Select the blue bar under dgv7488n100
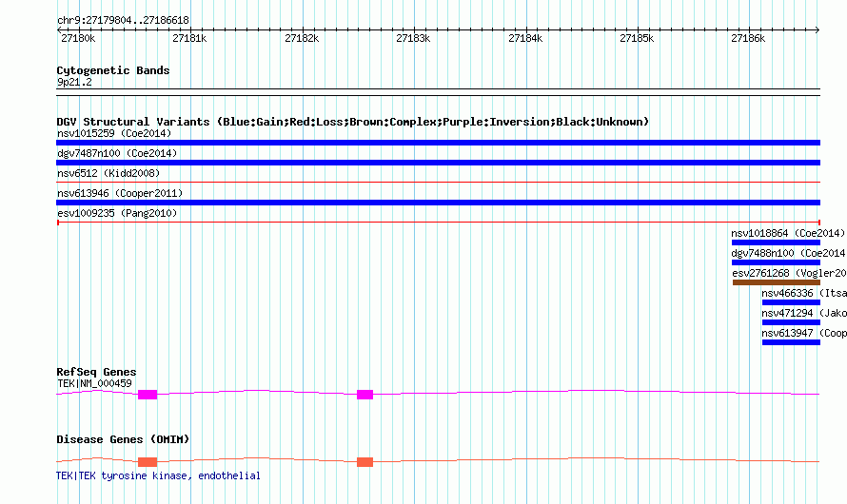This screenshot has width=847, height=504. [776, 262]
